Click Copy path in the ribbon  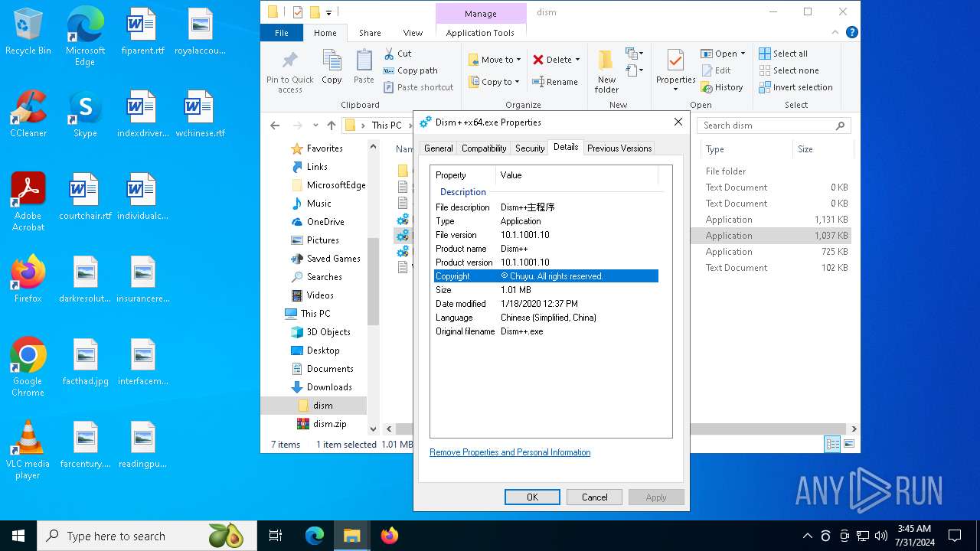(410, 70)
